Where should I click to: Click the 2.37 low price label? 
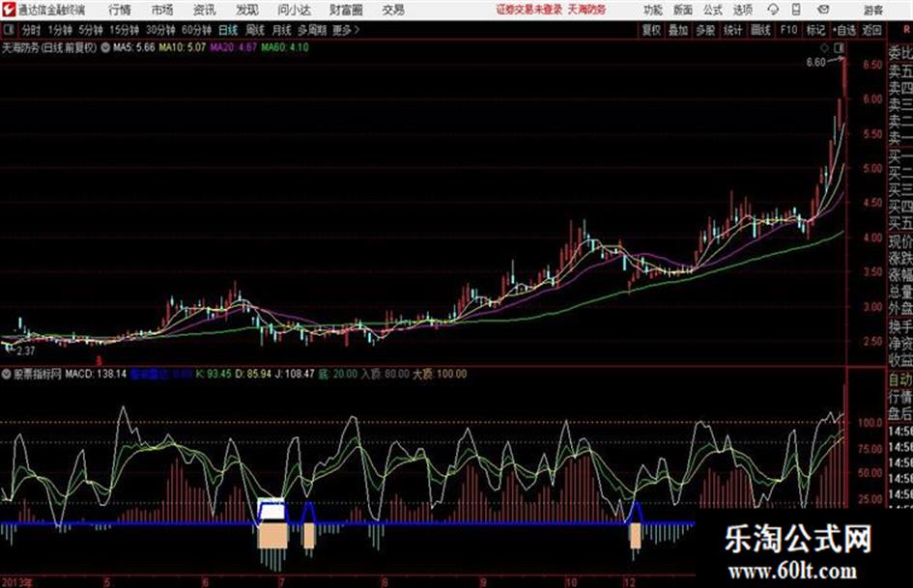26,351
